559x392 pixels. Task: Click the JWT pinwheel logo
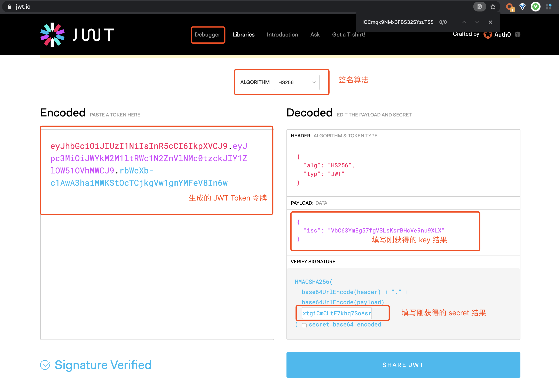(x=52, y=34)
